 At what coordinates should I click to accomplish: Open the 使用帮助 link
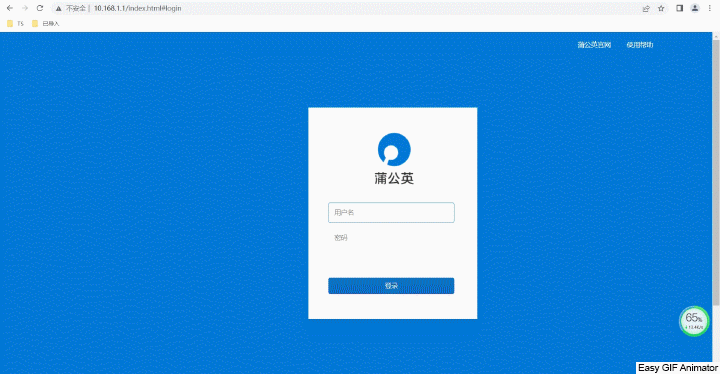[640, 45]
